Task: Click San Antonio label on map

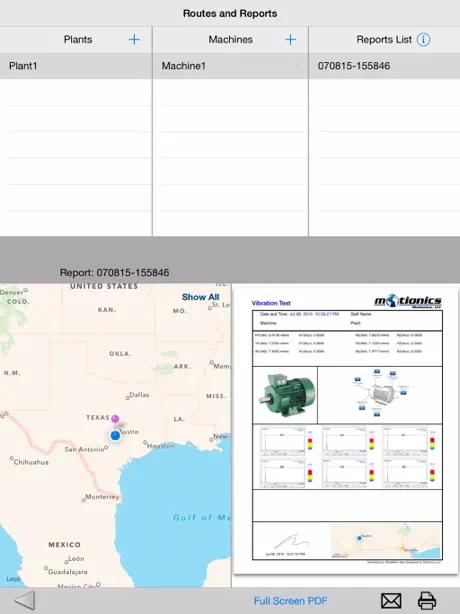Action: [x=84, y=449]
